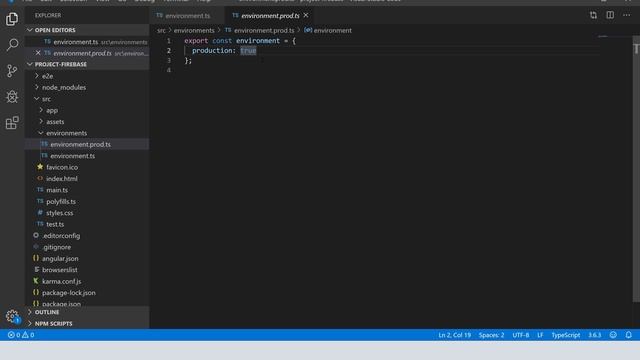This screenshot has height=360, width=640.
Task: Click the editor vertical scrollbar
Action: tap(636, 169)
